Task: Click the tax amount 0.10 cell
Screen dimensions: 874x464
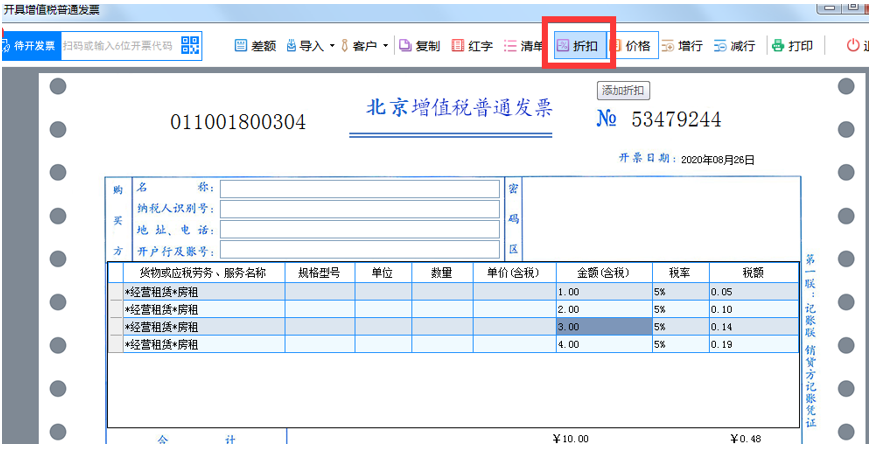Action: pos(754,310)
